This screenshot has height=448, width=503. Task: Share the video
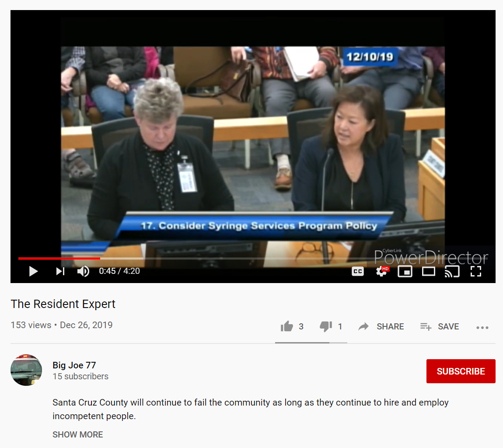(x=381, y=326)
